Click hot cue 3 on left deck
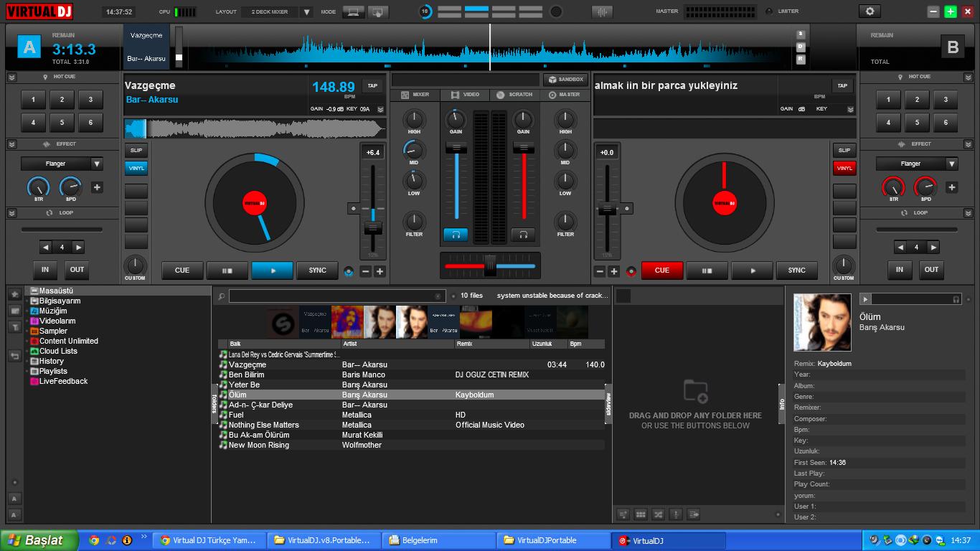Viewport: 980px width, 551px height. click(90, 100)
